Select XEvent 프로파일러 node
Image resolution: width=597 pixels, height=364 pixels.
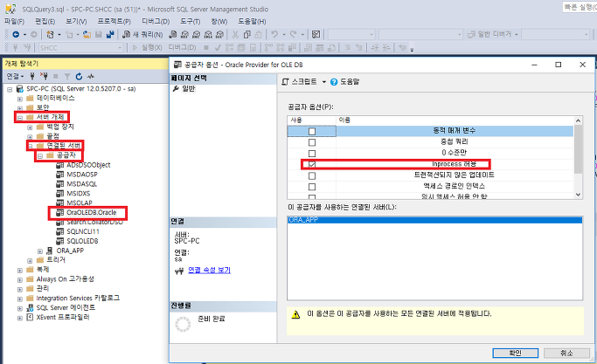point(63,317)
